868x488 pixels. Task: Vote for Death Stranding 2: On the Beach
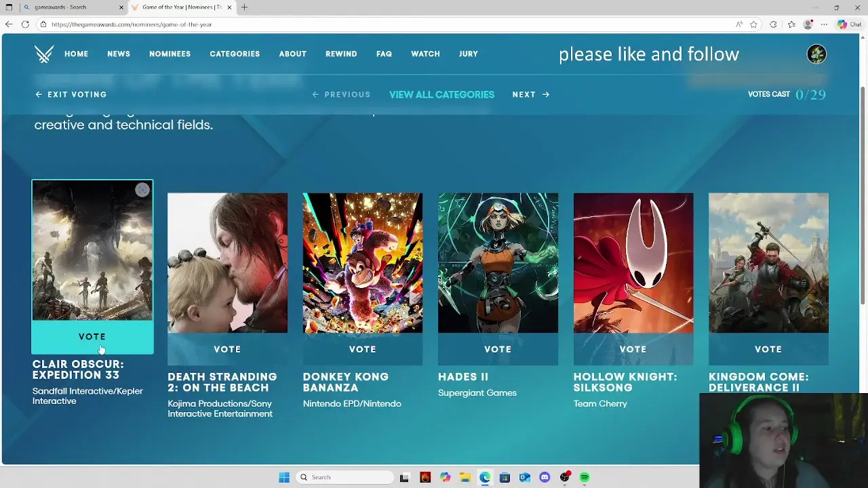click(227, 349)
